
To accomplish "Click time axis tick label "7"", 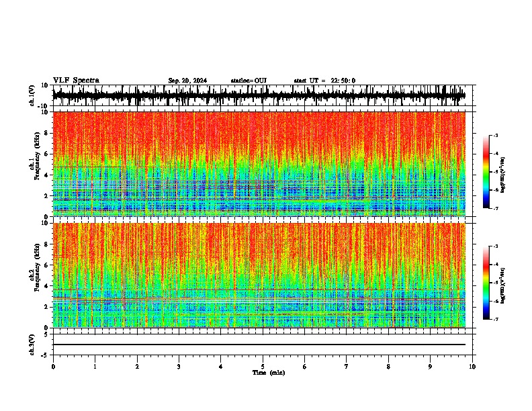I will point(347,367).
